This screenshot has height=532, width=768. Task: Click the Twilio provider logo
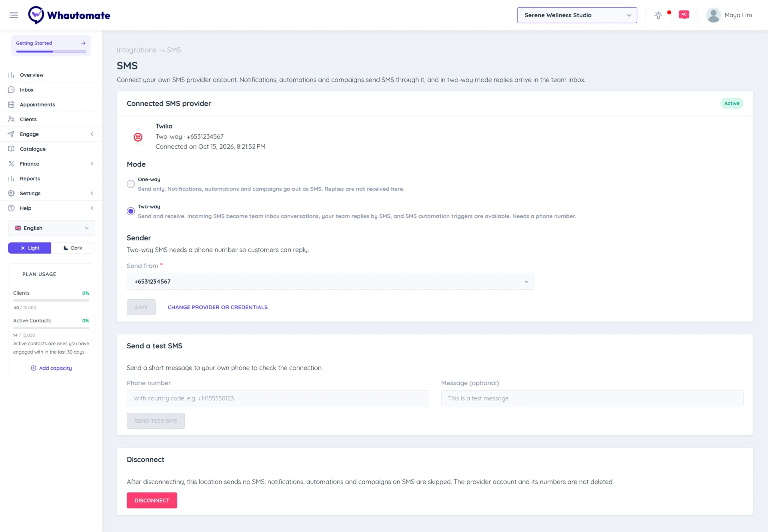pyautogui.click(x=138, y=137)
